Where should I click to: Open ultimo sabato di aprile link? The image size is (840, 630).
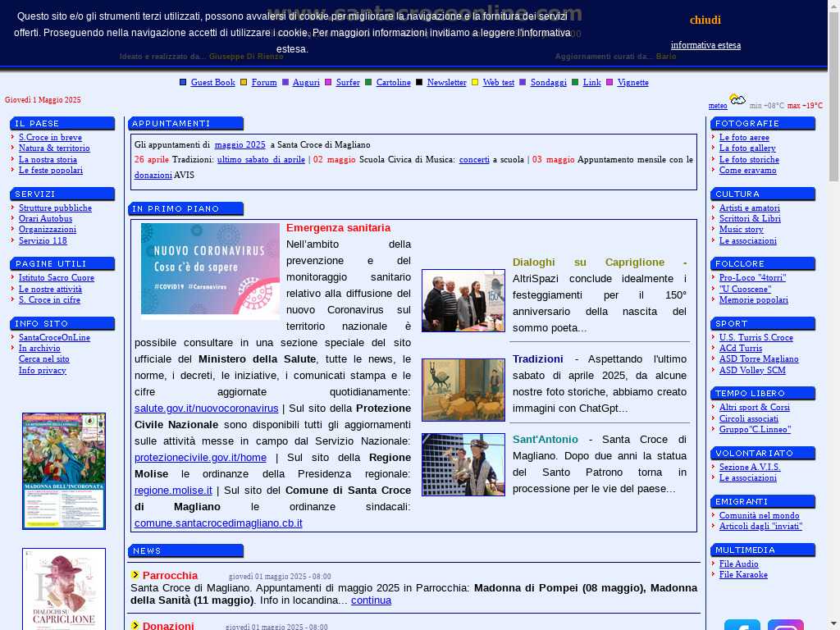[x=261, y=159]
